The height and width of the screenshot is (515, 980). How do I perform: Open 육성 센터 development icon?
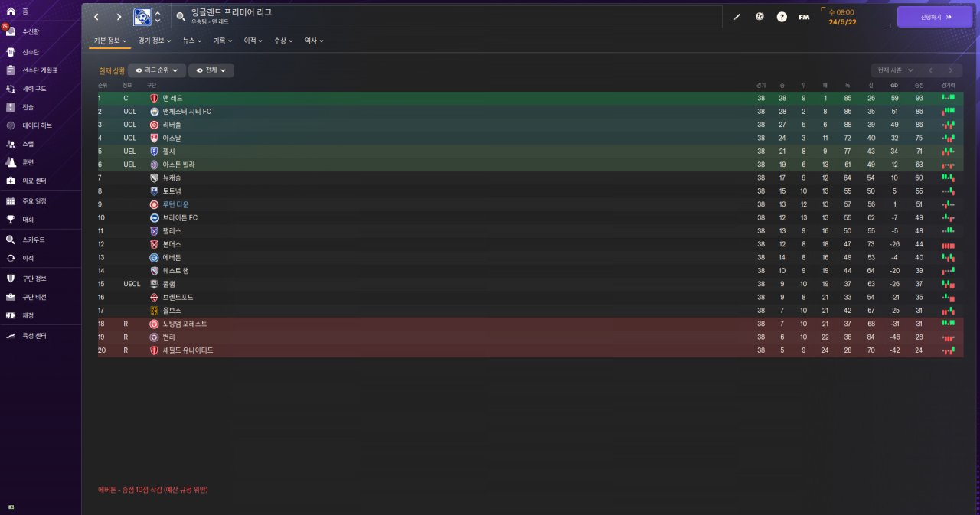click(10, 335)
